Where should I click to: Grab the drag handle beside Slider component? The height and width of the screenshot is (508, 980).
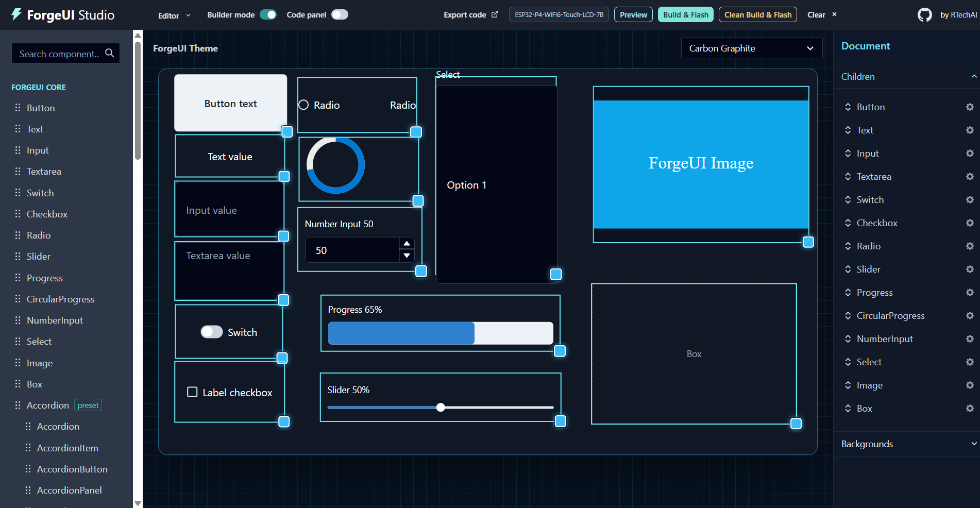pyautogui.click(x=18, y=256)
